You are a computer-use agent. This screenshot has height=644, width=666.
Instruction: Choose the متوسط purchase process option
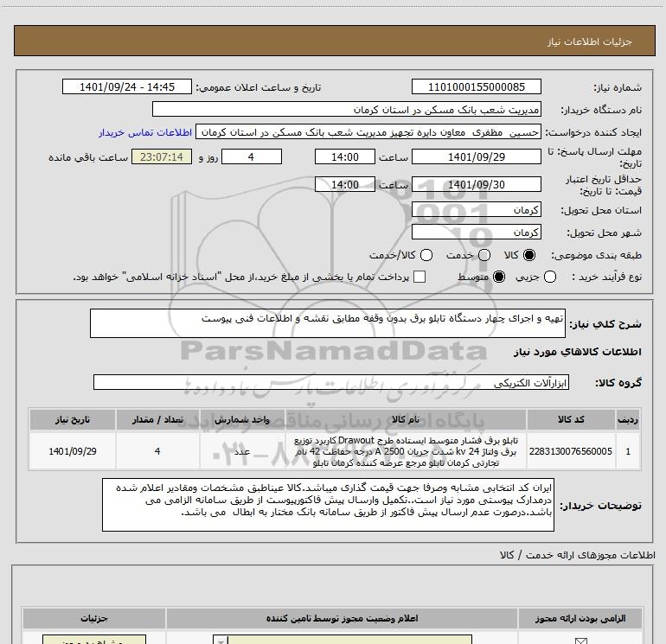click(x=499, y=277)
